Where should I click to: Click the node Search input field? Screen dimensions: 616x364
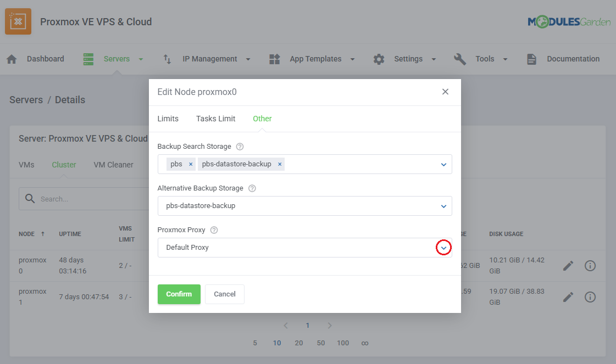(x=88, y=199)
